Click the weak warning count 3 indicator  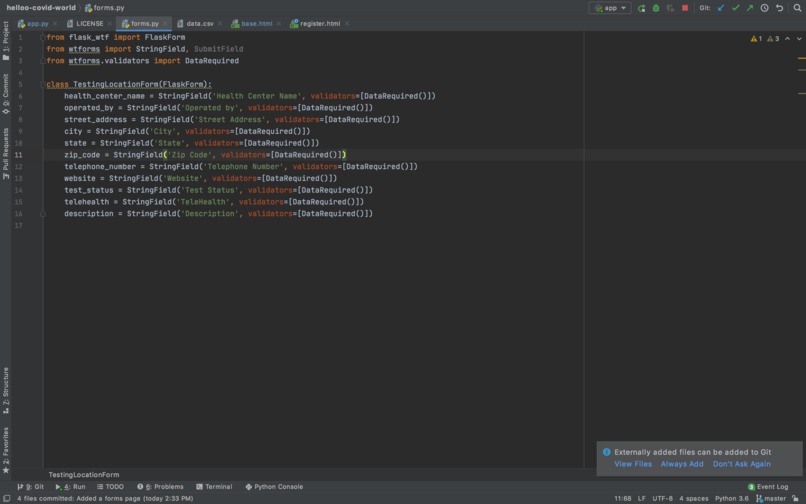coord(773,39)
